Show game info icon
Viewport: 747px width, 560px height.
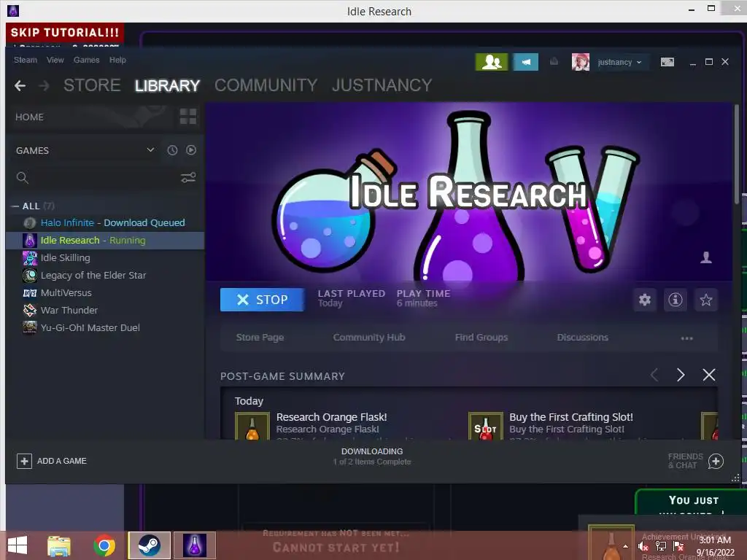click(675, 300)
